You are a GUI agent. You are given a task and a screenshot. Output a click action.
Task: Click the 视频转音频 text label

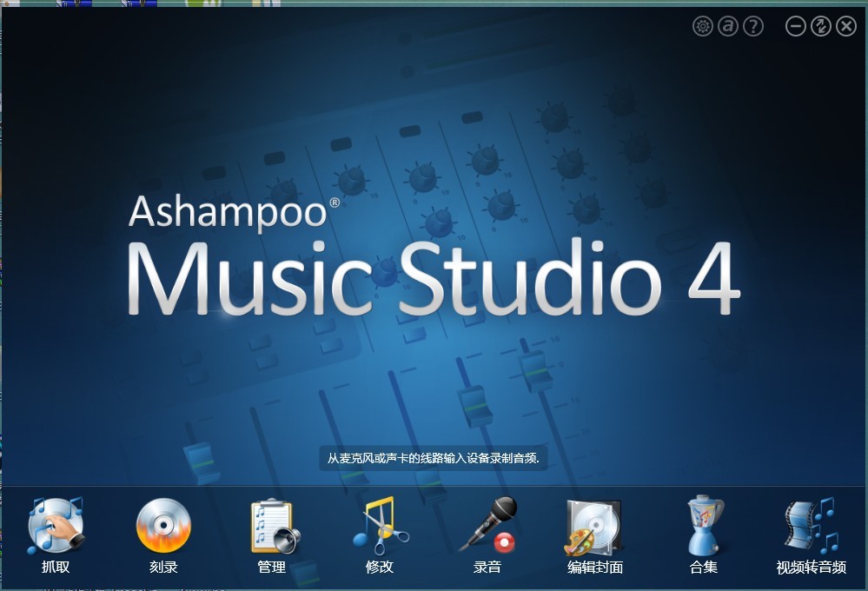[x=812, y=568]
